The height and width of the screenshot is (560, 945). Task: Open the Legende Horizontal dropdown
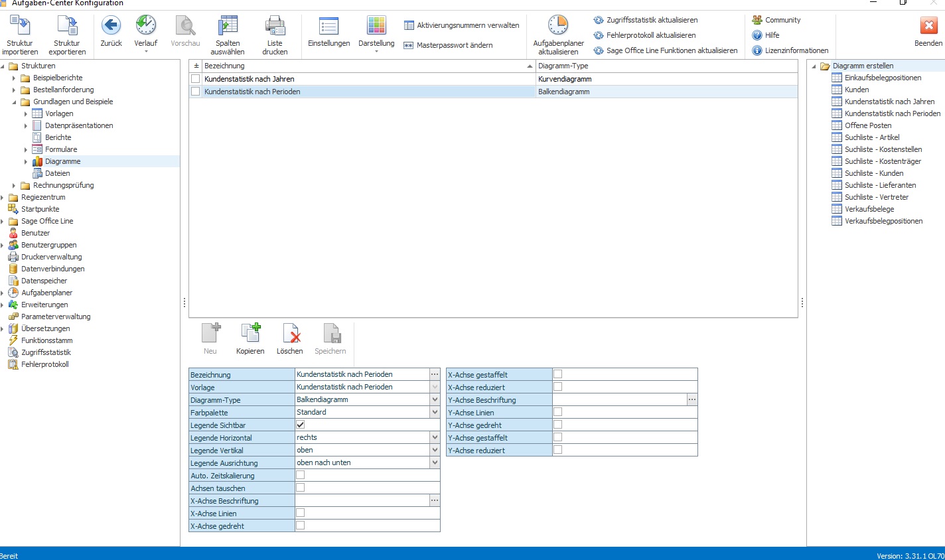[435, 437]
